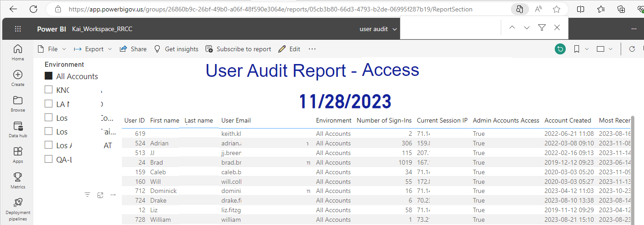Check the KN environment checkbox

pos(49,90)
